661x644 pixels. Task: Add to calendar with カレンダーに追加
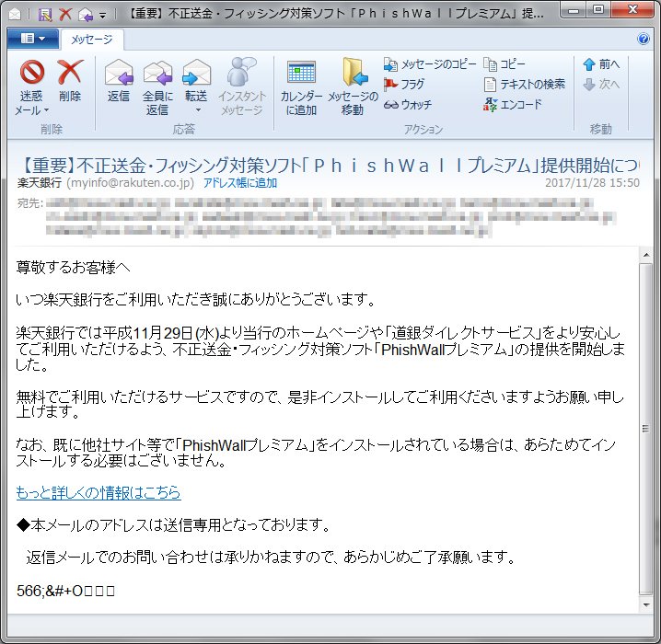pos(301,87)
